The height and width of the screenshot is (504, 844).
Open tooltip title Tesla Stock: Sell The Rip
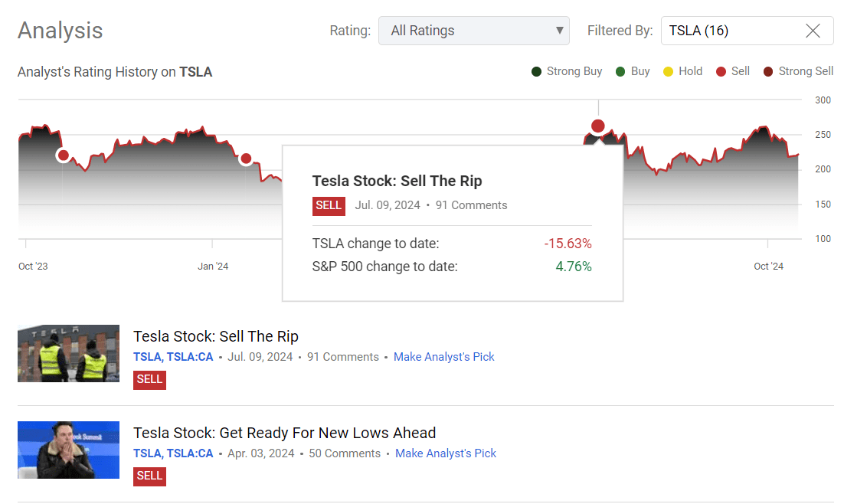[397, 182]
